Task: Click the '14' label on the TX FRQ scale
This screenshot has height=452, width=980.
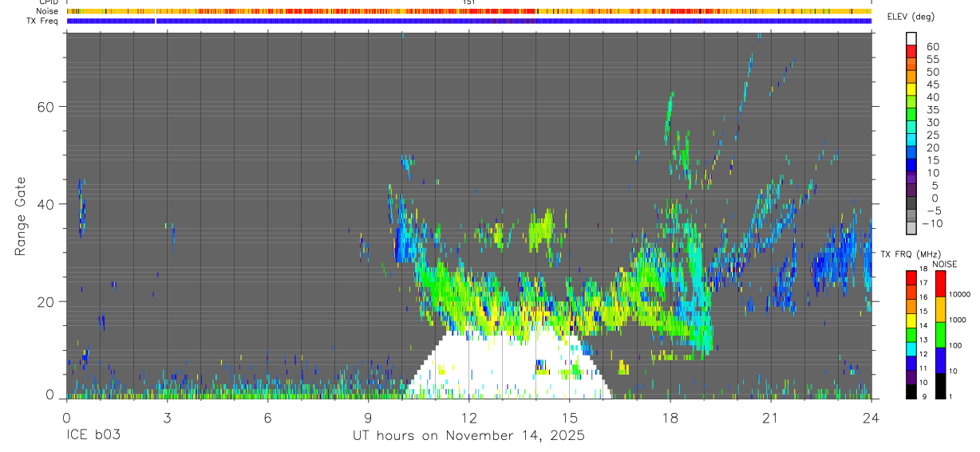Action: pyautogui.click(x=924, y=326)
